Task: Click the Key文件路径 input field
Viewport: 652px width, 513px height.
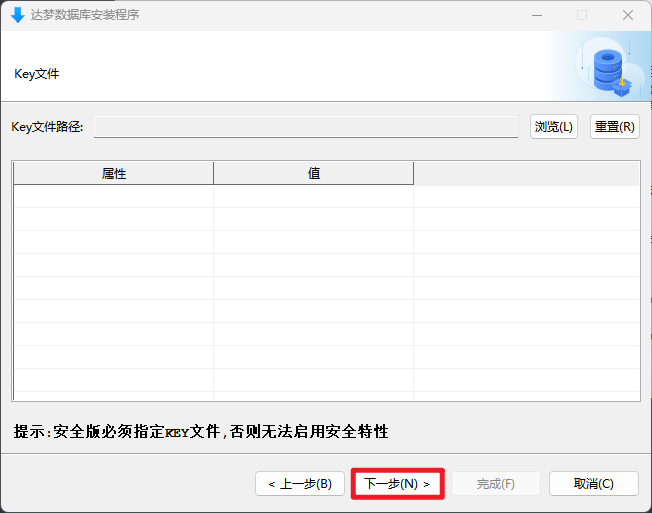Action: pos(306,127)
